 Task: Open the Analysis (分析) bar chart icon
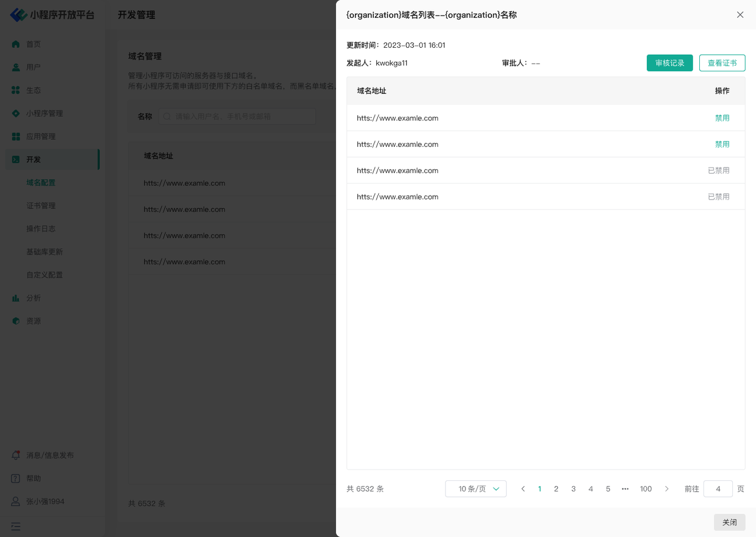[x=16, y=298]
